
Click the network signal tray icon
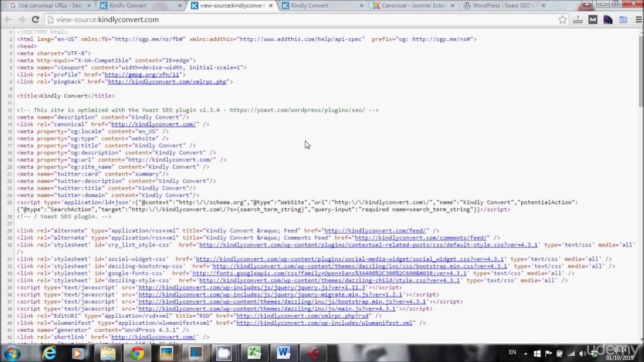pyautogui.click(x=571, y=353)
